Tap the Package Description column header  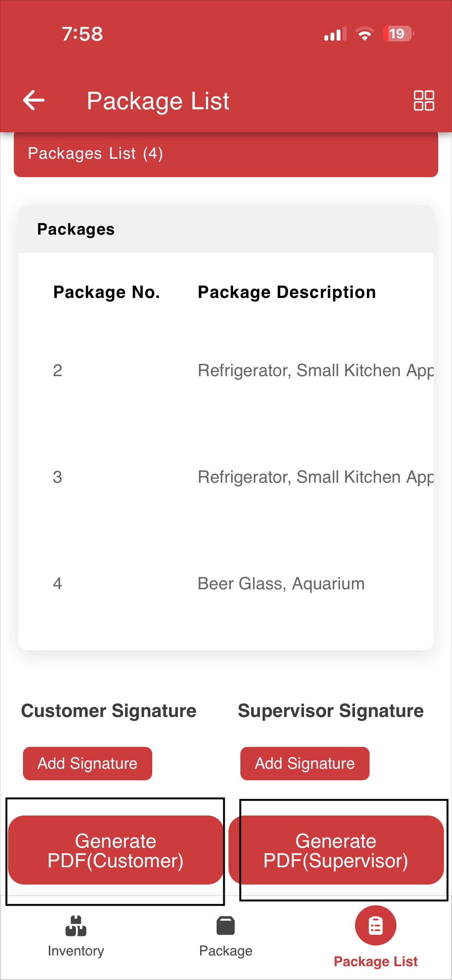coord(287,293)
